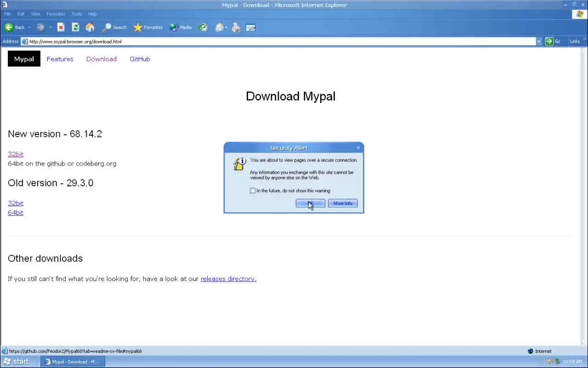Click the Mypal home tab
Viewport: 588px width, 368px height.
point(24,59)
